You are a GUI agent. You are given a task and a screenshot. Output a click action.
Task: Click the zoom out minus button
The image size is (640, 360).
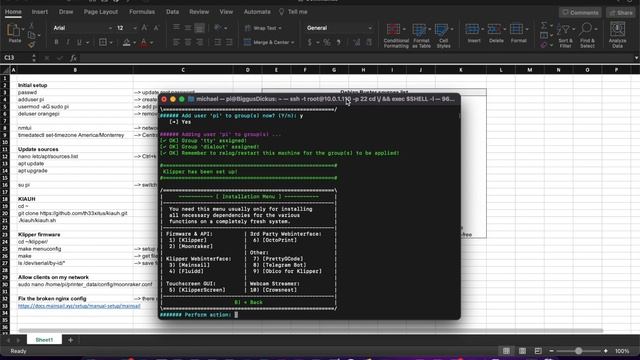pyautogui.click(x=551, y=351)
